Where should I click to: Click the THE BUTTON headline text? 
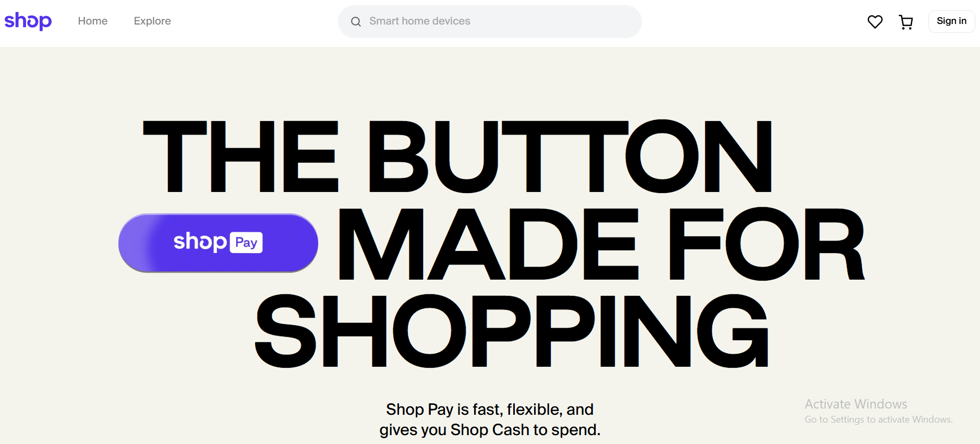[x=457, y=156]
